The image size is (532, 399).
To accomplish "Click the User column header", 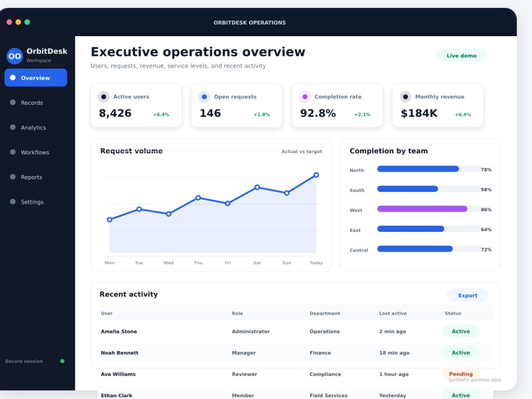I will click(106, 313).
